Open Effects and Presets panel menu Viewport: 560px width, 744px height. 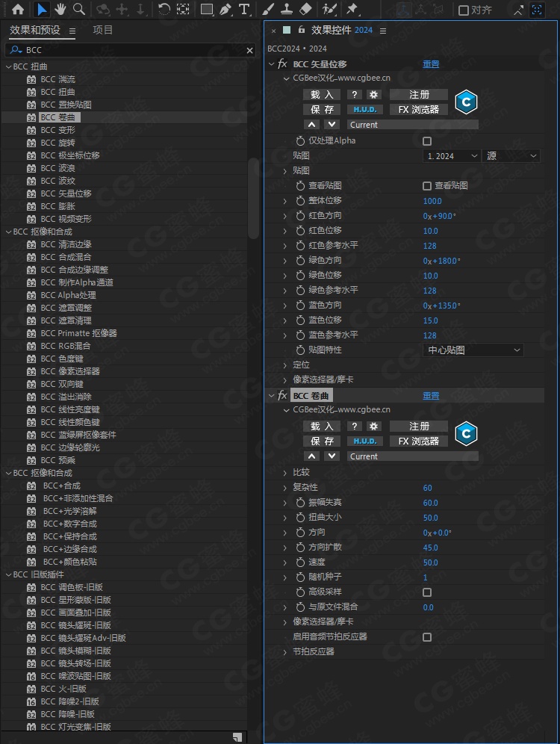click(x=72, y=31)
